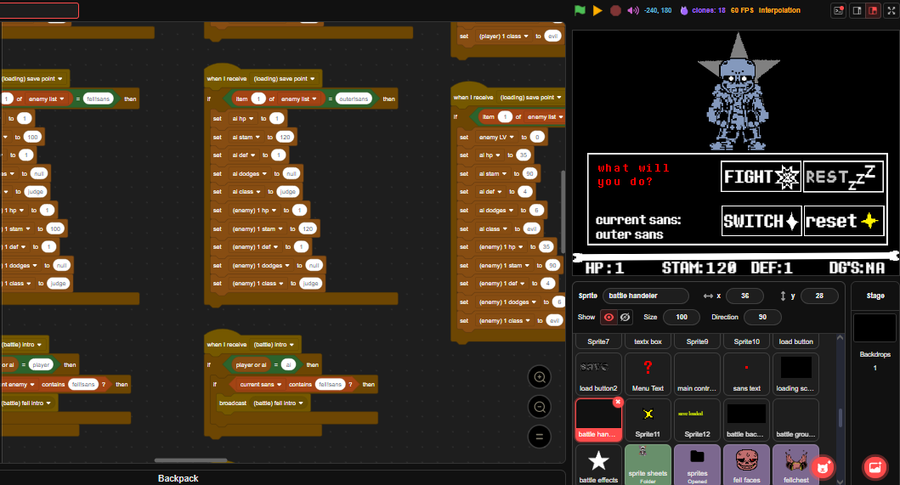900x485 pixels.
Task: Select the battle bac... sprite
Action: pos(746,420)
